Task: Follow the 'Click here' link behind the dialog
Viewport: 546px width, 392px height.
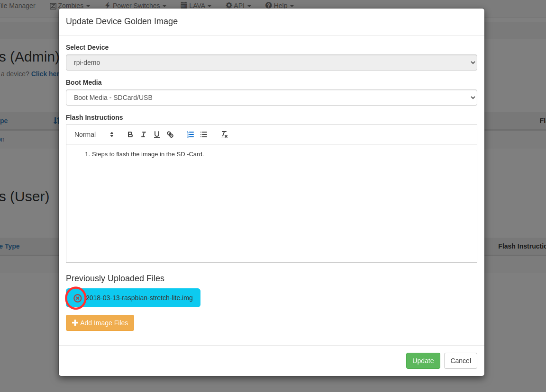Action: coord(45,74)
